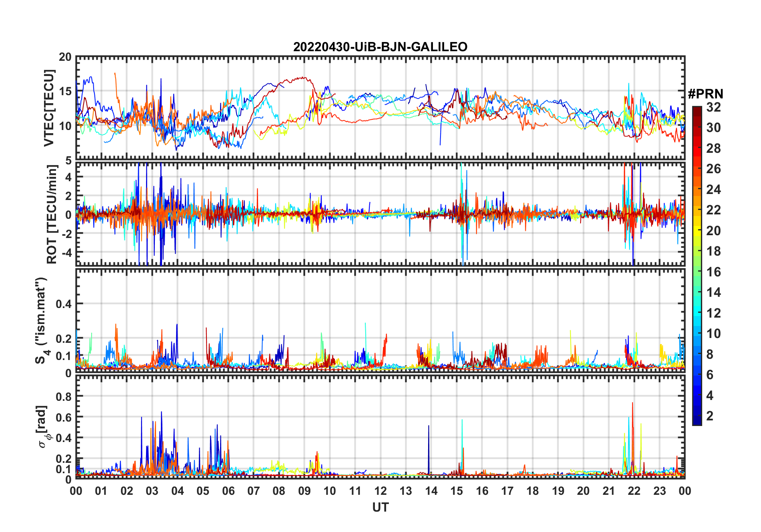
Task: Click the plot title 20220430-UiB-BJN-GALILEO
Action: coord(380,47)
